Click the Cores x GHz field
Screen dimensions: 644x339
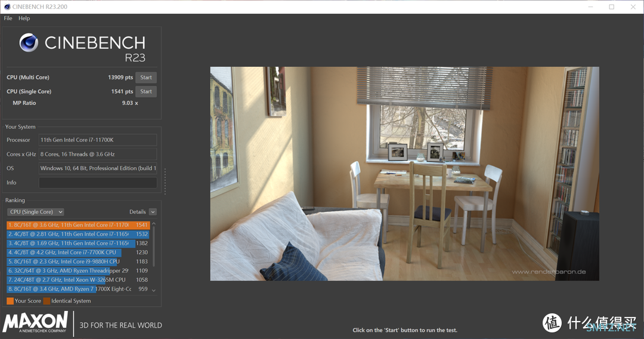click(x=98, y=154)
